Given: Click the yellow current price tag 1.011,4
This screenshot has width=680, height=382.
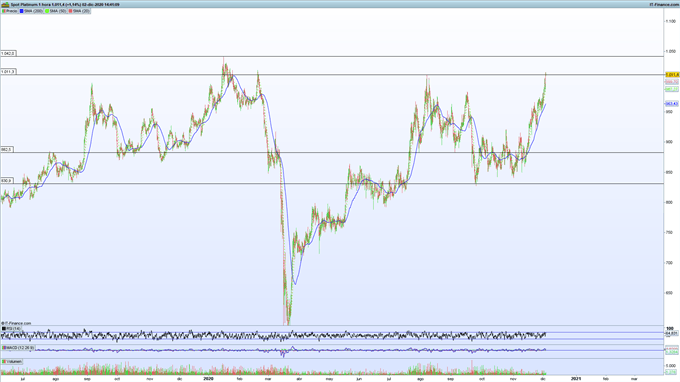Looking at the screenshot, I should pos(672,75).
